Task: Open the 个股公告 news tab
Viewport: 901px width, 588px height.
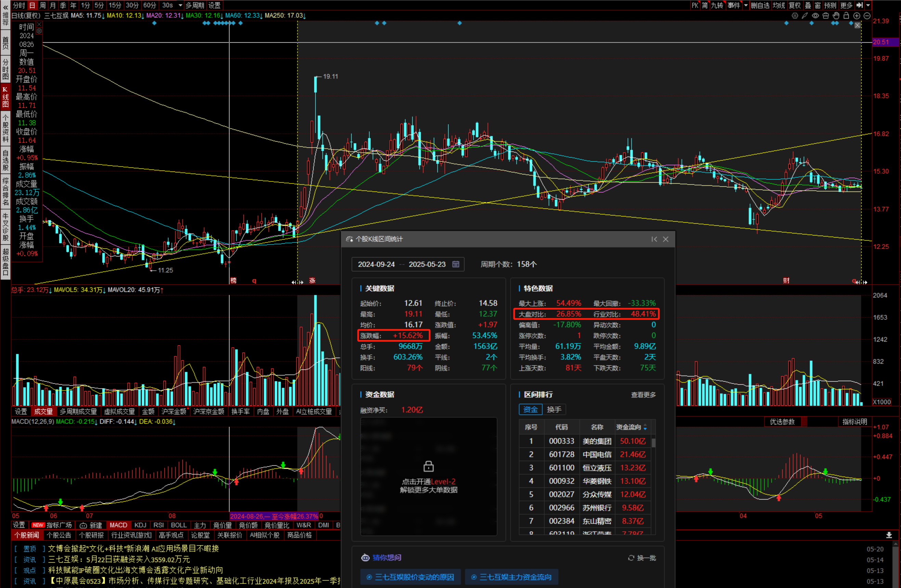Action: [59, 535]
